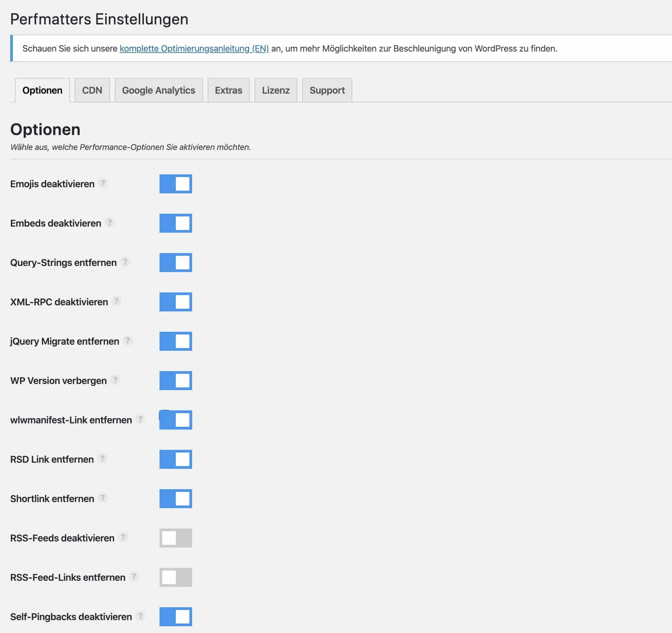The width and height of the screenshot is (672, 633).
Task: Show help tooltip for Embeds deaktivieren
Action: [110, 223]
